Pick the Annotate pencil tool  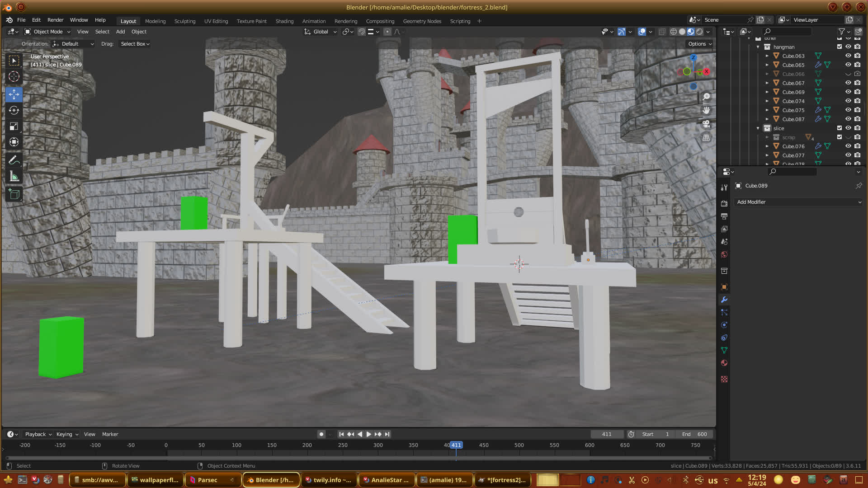14,160
